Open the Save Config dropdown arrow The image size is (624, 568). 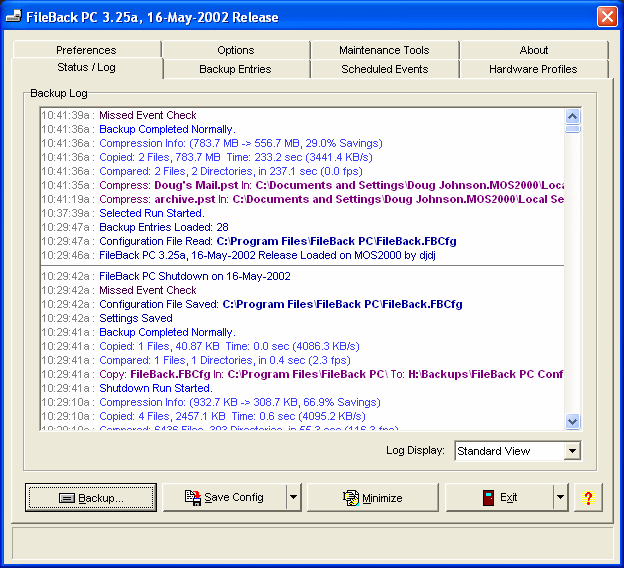point(294,497)
